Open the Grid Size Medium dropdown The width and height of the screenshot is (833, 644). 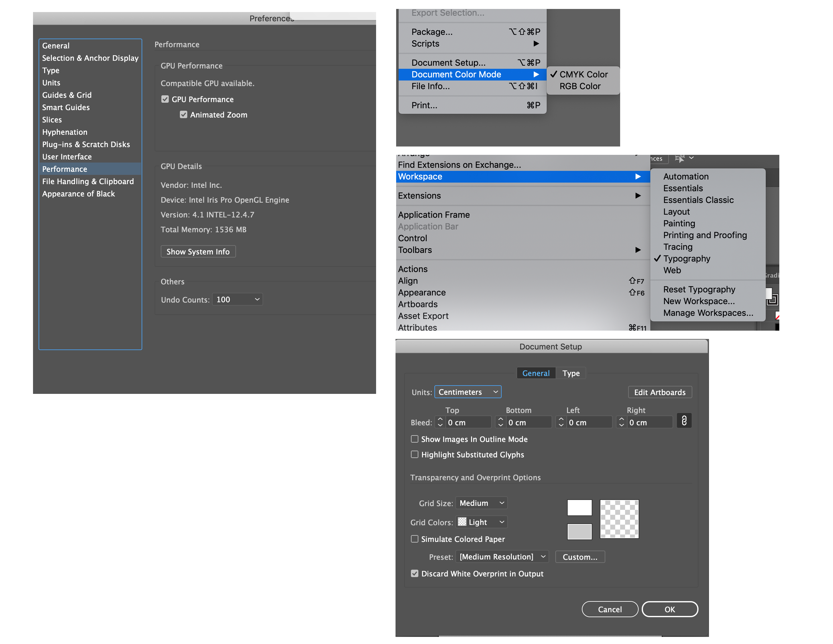pos(481,503)
